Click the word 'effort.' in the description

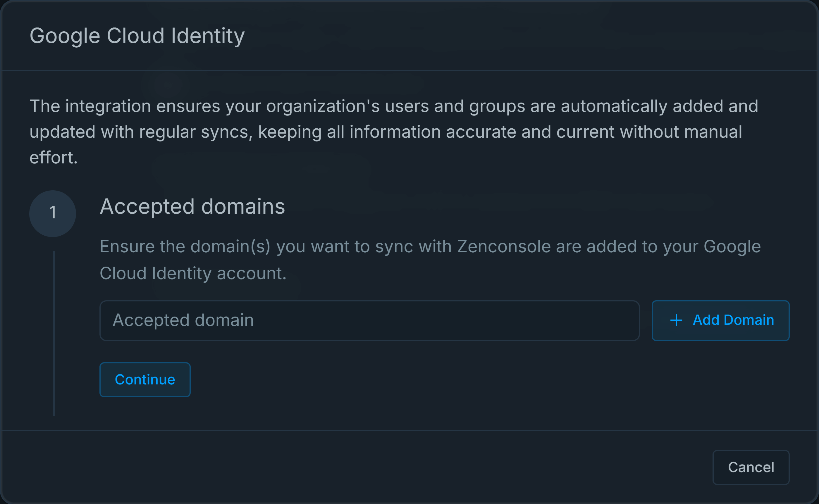click(54, 158)
